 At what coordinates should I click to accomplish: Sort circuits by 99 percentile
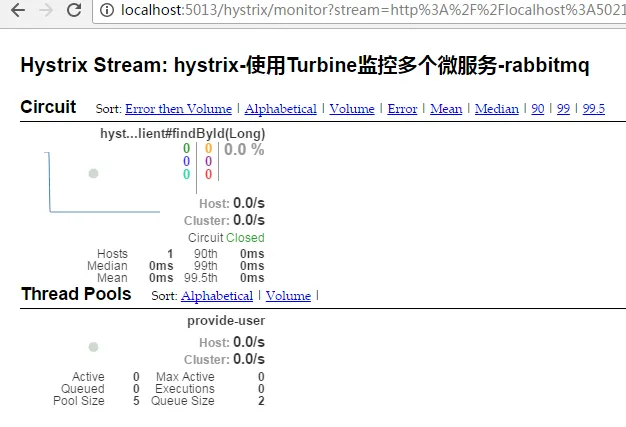(x=563, y=109)
